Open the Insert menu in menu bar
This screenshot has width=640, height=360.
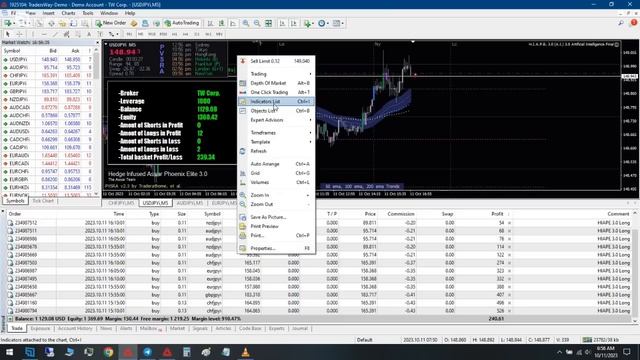point(48,13)
